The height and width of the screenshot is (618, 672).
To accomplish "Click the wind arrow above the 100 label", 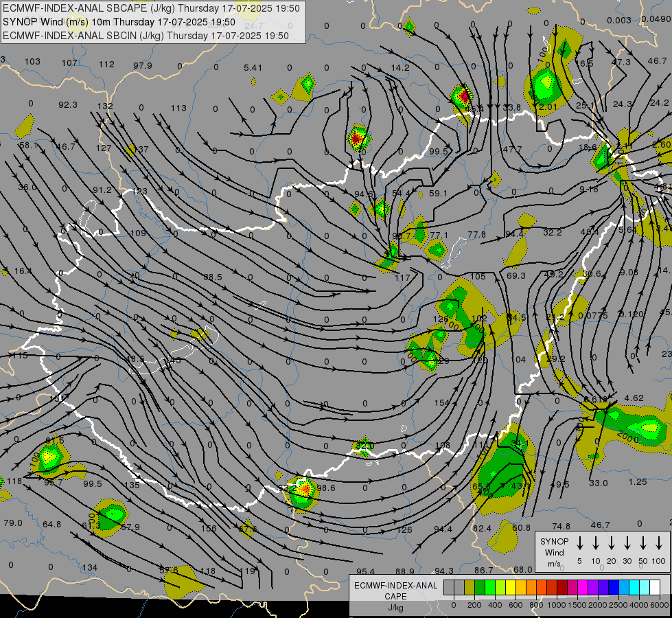I will [659, 543].
